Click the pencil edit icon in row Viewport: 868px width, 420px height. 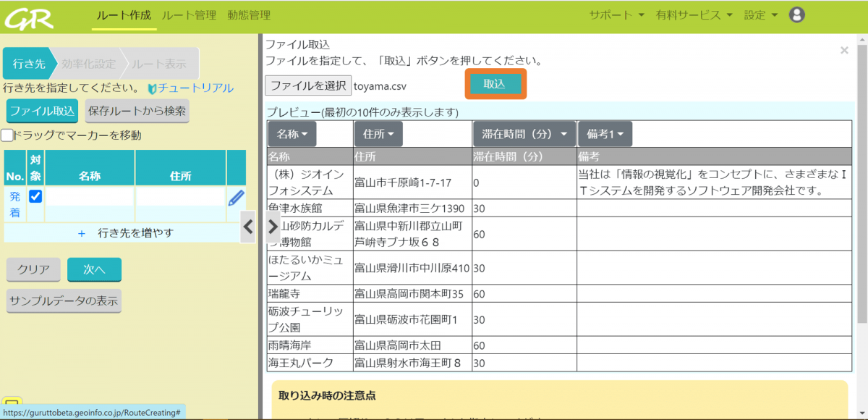tap(236, 198)
